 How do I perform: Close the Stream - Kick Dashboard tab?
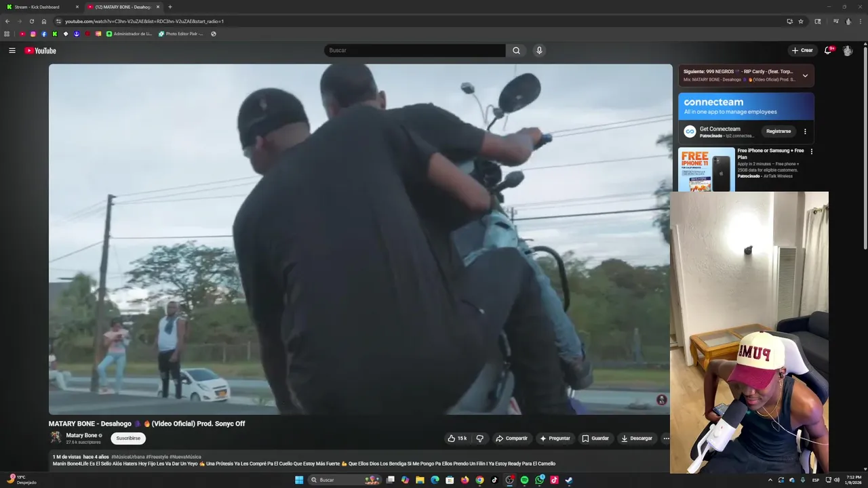point(77,7)
